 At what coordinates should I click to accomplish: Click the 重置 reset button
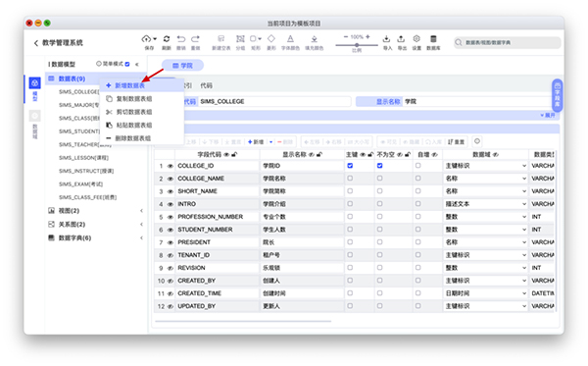coord(457,142)
